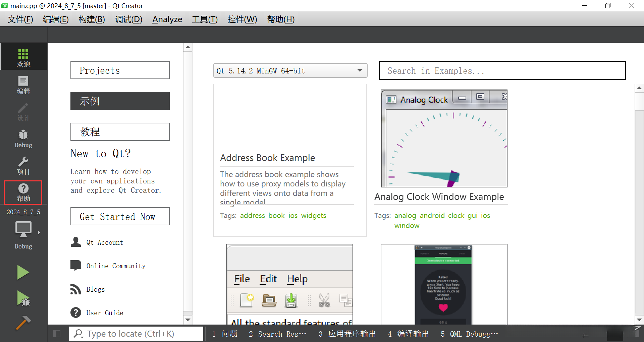Open the 文件(F) menu

(20, 19)
